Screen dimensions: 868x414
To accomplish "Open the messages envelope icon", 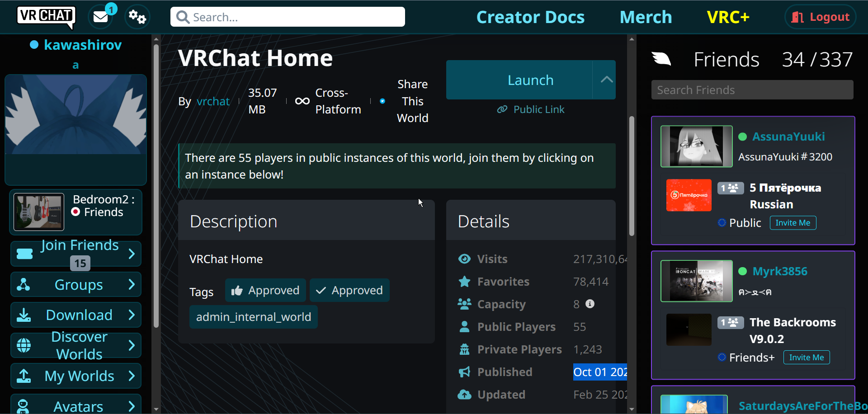I will 100,17.
